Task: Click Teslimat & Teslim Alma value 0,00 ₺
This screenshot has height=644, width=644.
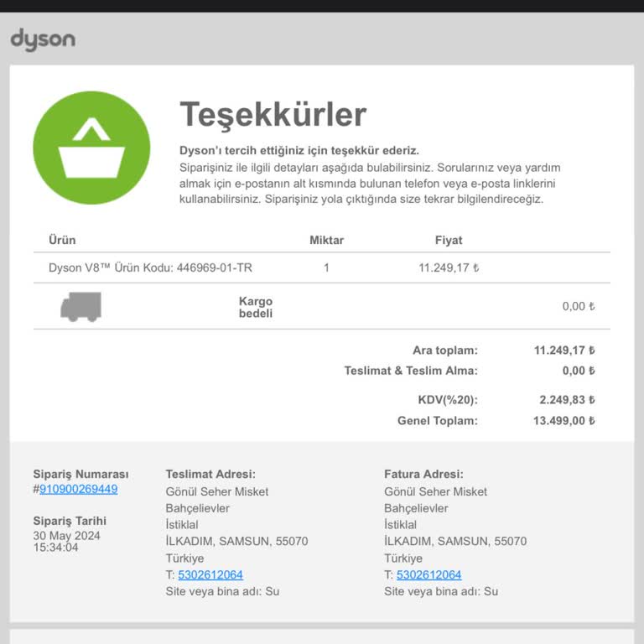Action: tap(579, 371)
